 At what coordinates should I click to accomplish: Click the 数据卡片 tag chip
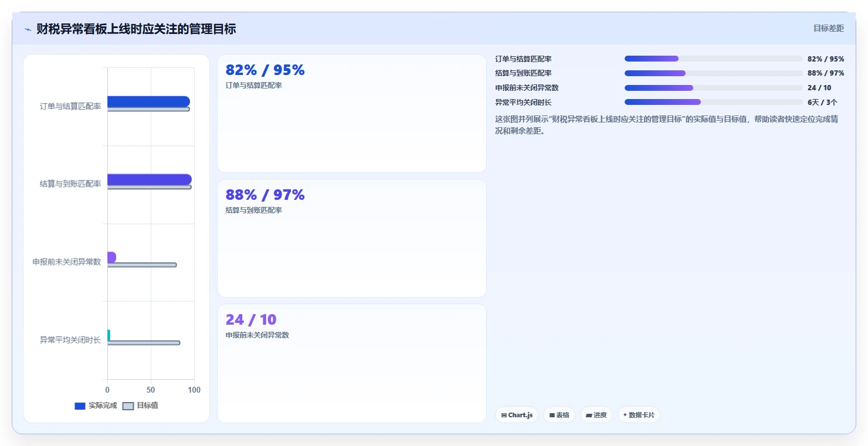(x=639, y=415)
